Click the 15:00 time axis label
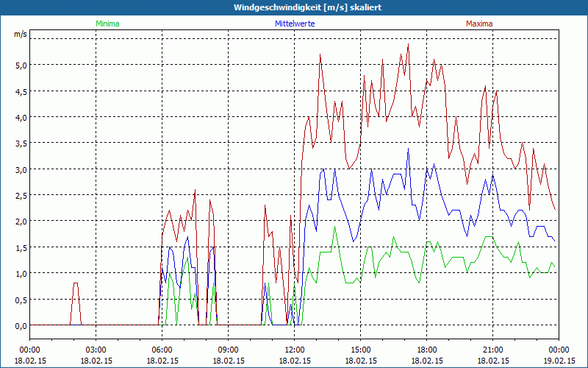Image resolution: width=588 pixels, height=368 pixels. tap(361, 350)
